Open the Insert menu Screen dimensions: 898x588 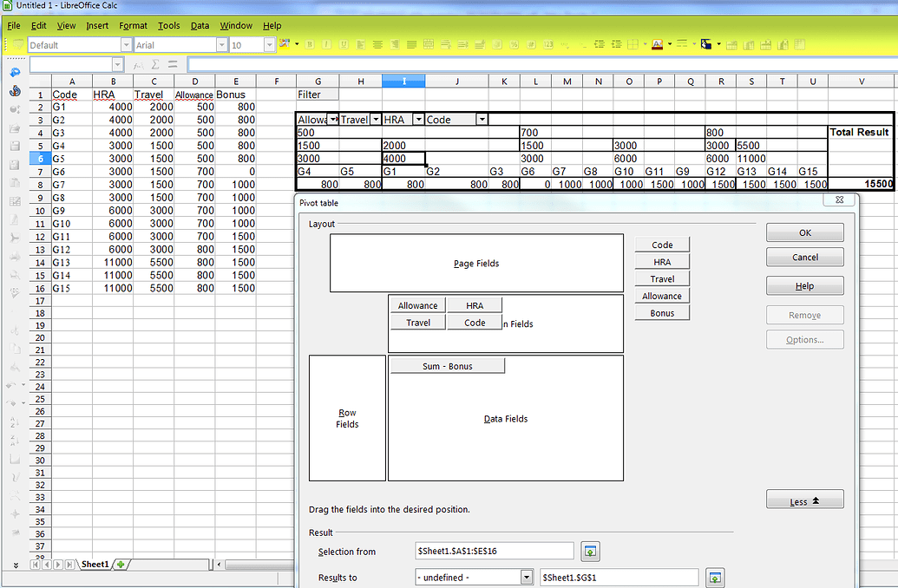coord(97,25)
